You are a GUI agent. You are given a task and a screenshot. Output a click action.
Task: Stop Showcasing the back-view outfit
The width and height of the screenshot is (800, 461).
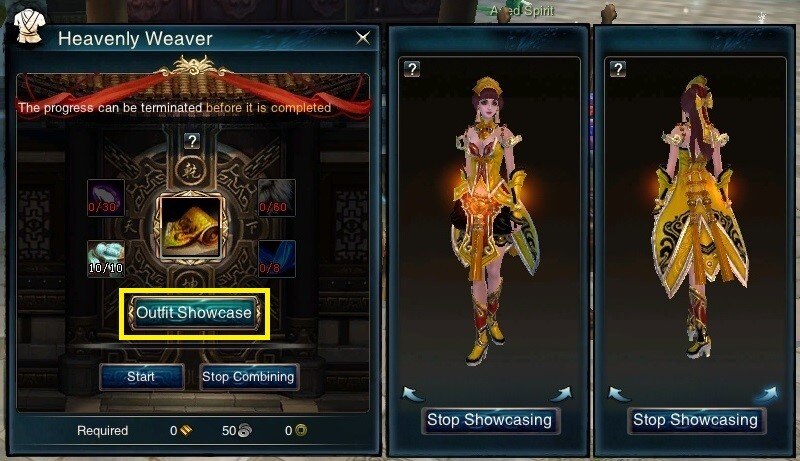pyautogui.click(x=696, y=420)
